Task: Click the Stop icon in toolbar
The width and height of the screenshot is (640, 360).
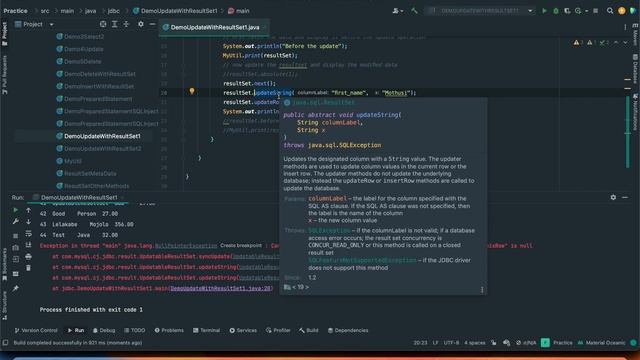Action: (x=596, y=11)
